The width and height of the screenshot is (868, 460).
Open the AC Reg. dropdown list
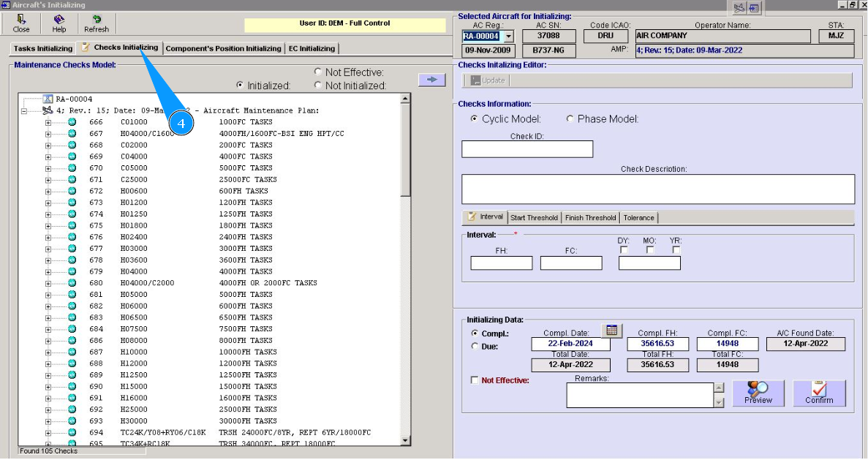click(x=509, y=36)
